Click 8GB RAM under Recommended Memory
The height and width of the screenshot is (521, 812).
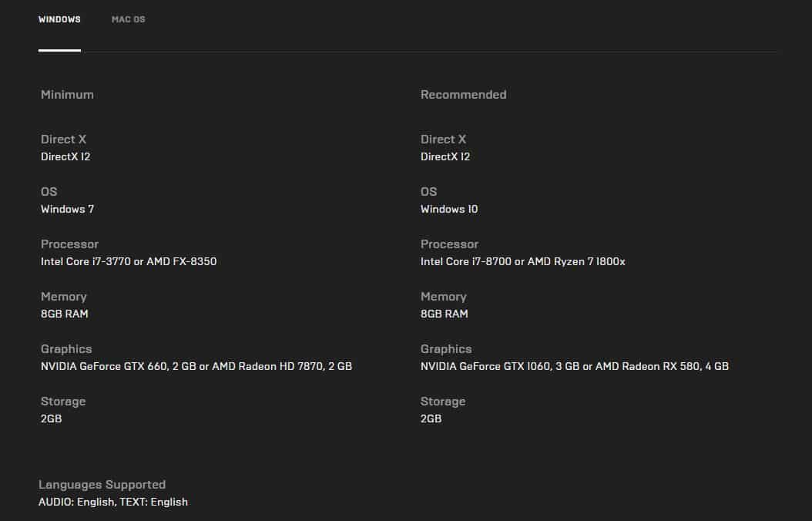coord(445,314)
